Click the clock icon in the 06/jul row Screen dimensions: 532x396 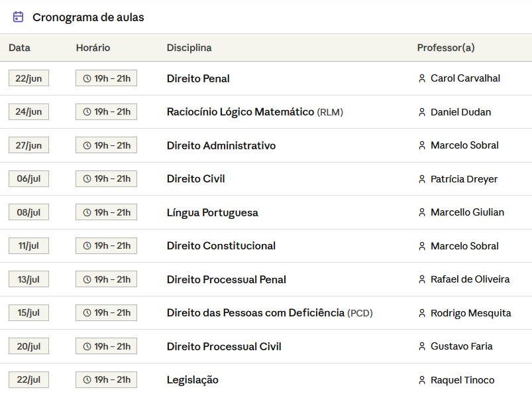[87, 178]
